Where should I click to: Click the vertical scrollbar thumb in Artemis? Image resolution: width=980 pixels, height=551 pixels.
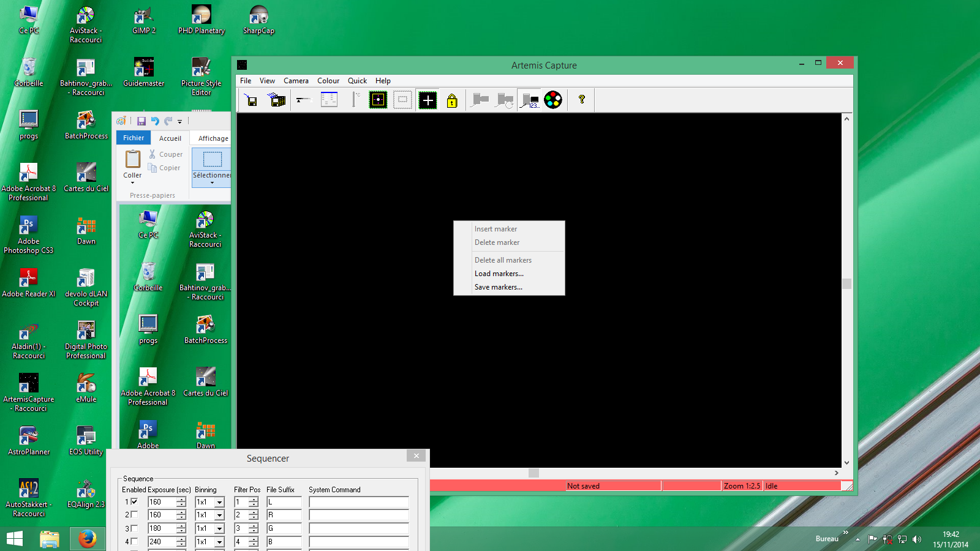847,283
